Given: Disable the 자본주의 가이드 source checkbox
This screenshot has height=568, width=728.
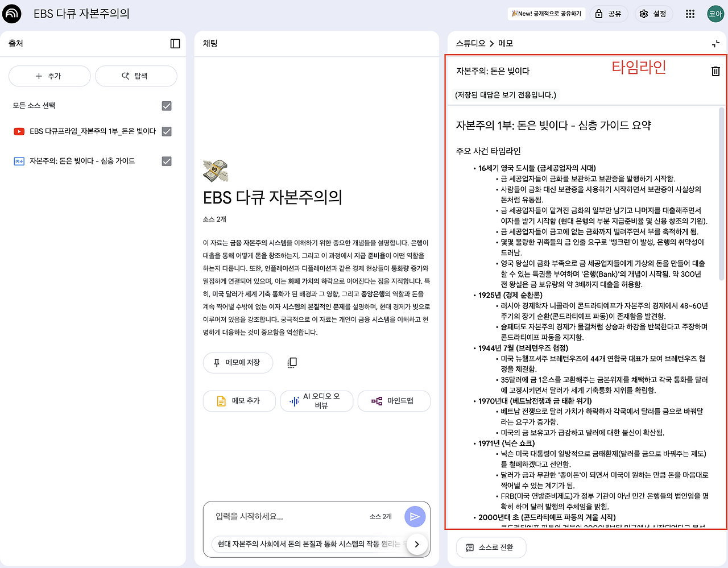Looking at the screenshot, I should click(166, 161).
